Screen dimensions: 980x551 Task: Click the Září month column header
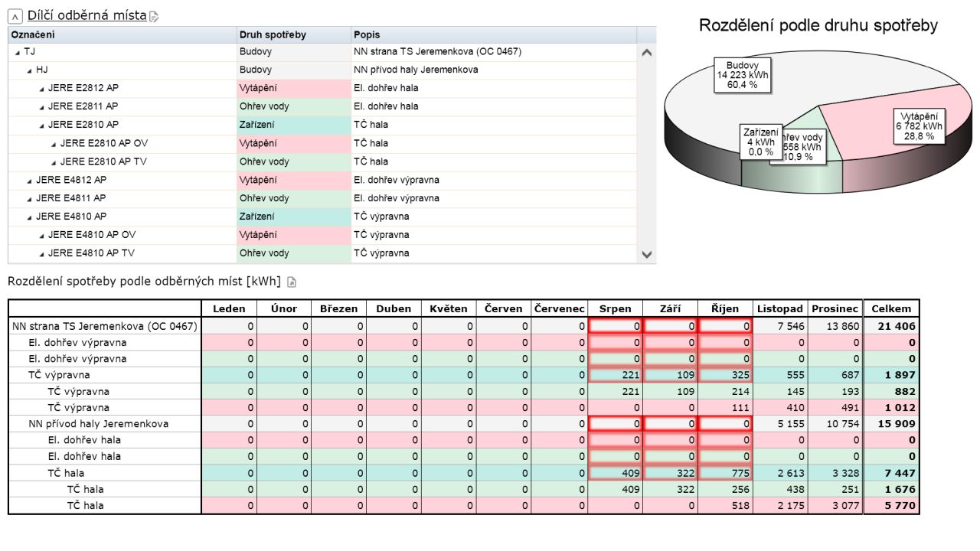(671, 308)
